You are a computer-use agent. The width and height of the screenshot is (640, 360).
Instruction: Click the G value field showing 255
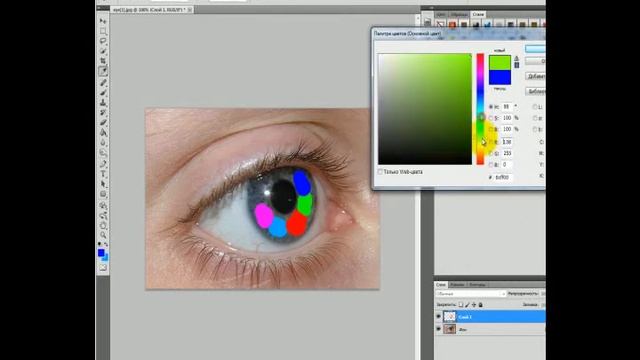(x=507, y=153)
